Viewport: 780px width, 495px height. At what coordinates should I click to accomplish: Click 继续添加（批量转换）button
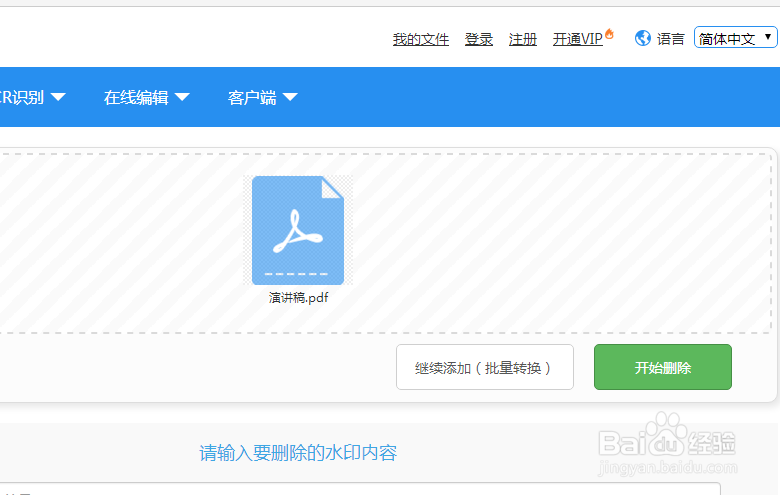pyautogui.click(x=485, y=367)
